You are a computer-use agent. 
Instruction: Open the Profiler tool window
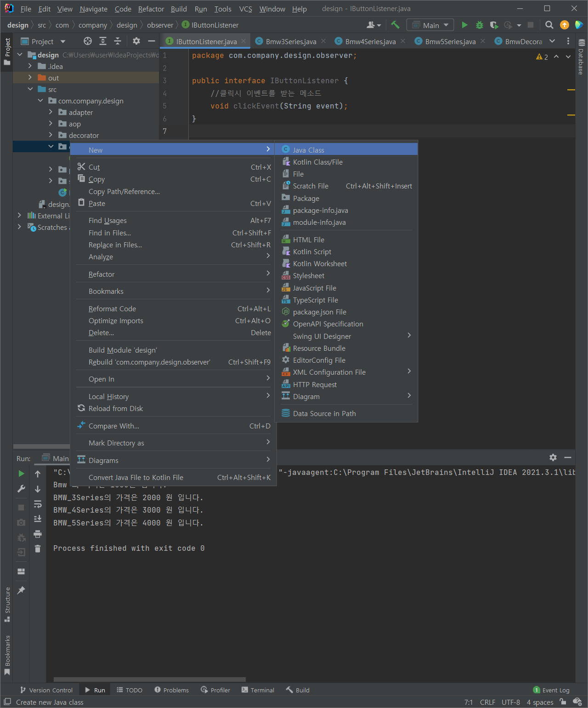(x=215, y=690)
